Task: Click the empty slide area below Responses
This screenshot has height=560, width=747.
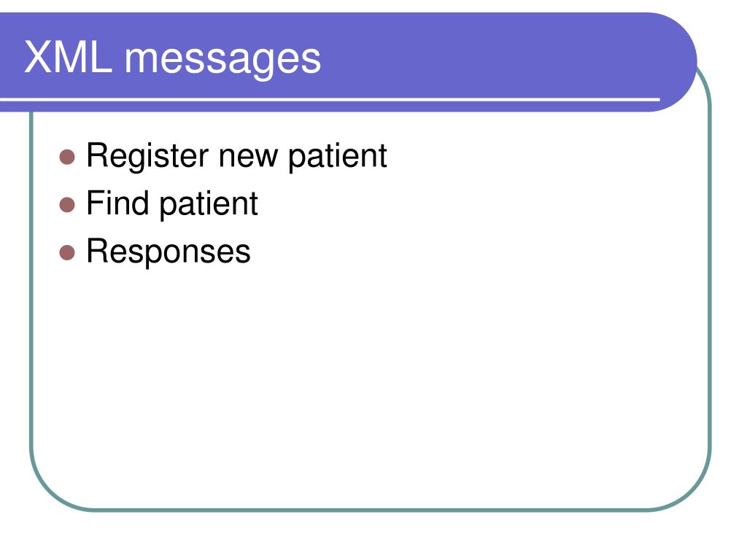Action: pos(370,381)
